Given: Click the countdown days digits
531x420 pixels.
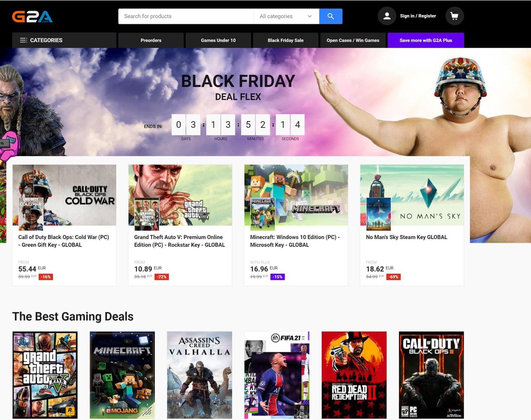Looking at the screenshot, I should (186, 125).
